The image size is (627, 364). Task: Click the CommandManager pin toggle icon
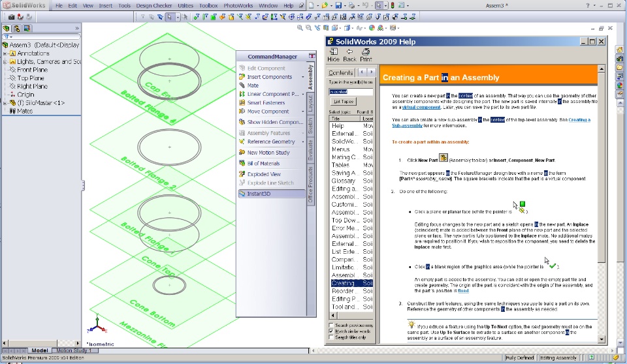tap(312, 56)
